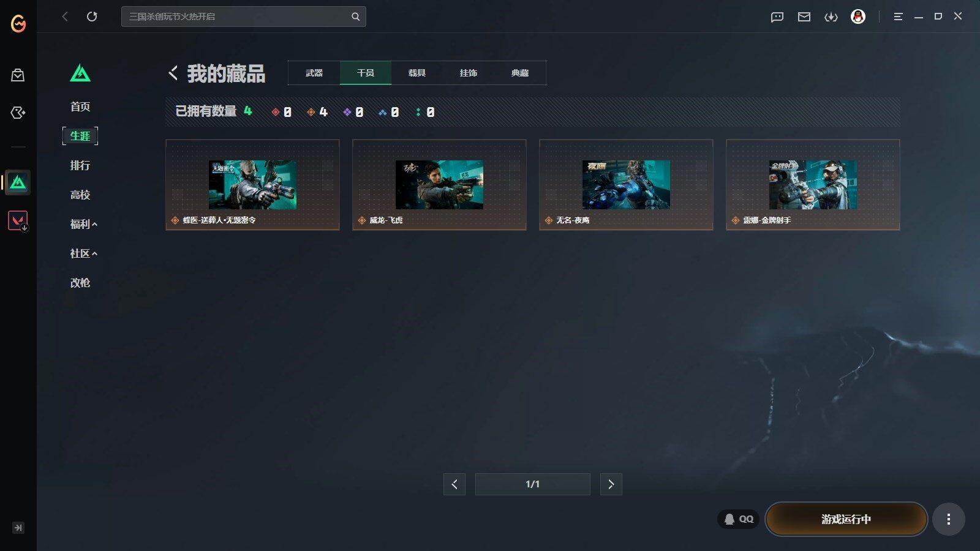Click the green Delta Force logo
This screenshot has height=551, width=980.
pyautogui.click(x=80, y=73)
